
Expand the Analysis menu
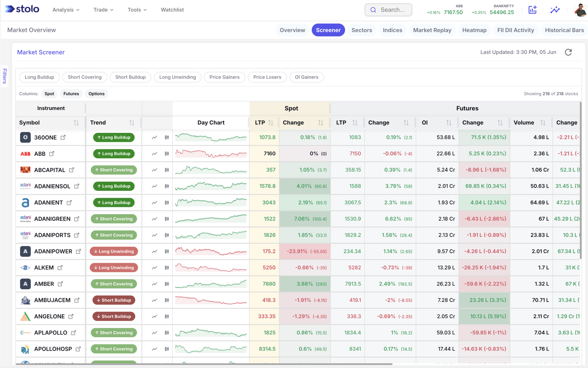(x=66, y=10)
